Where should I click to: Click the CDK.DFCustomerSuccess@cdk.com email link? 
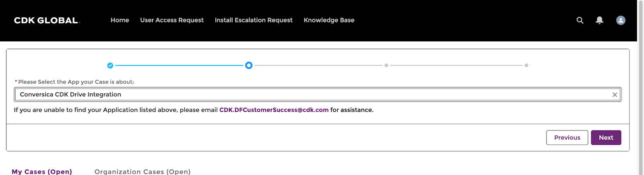[274, 110]
